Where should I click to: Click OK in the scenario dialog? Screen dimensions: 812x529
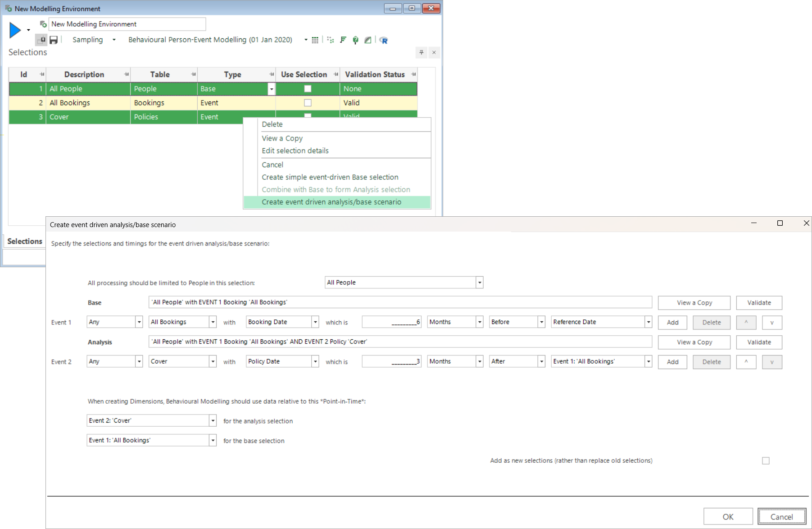(728, 517)
